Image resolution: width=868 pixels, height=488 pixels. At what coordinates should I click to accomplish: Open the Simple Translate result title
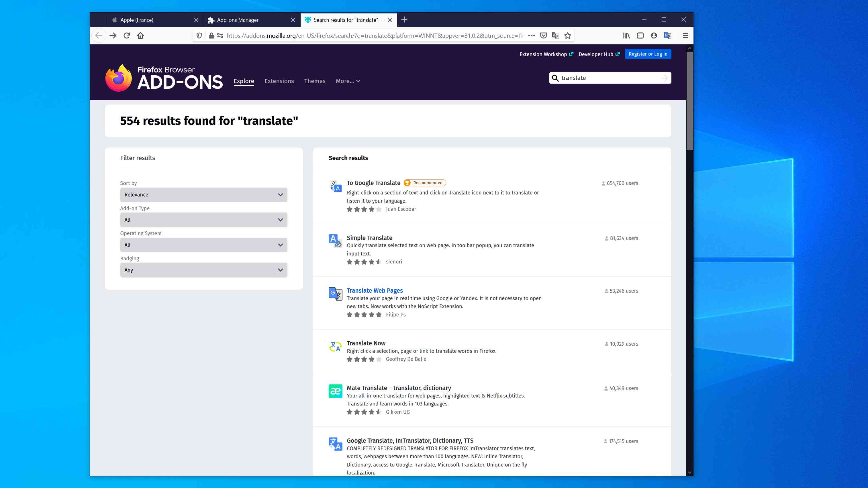pyautogui.click(x=369, y=238)
